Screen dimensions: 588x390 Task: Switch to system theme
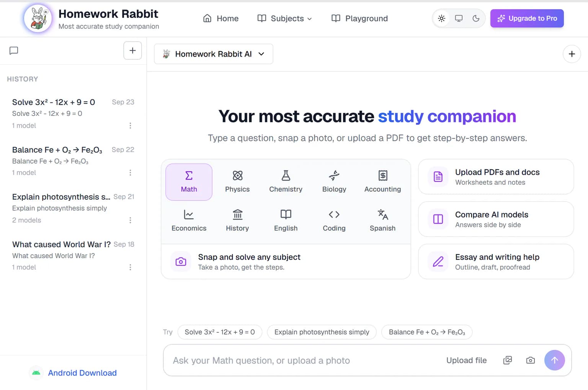click(459, 18)
